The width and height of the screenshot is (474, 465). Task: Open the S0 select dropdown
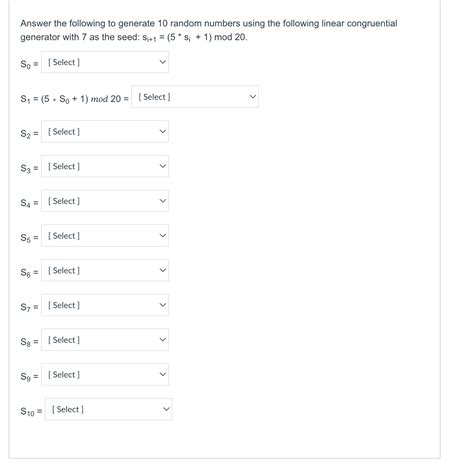(x=105, y=62)
